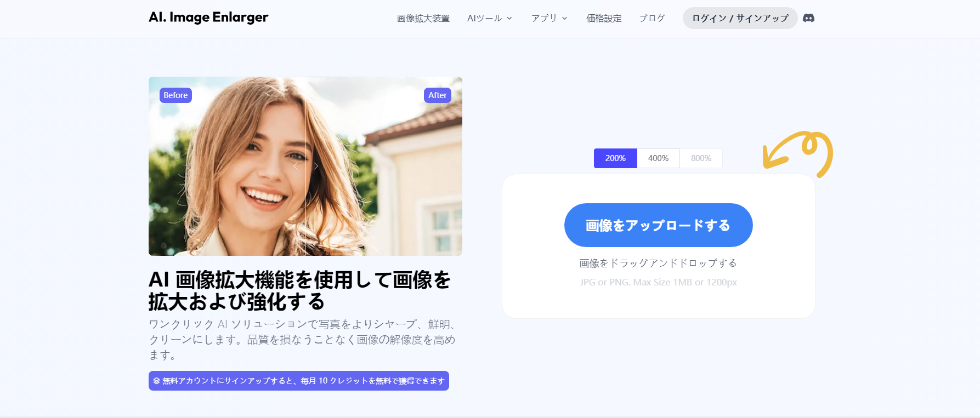Image resolution: width=980 pixels, height=418 pixels.
Task: Click the left arrow on comparison handle
Action: click(296, 166)
